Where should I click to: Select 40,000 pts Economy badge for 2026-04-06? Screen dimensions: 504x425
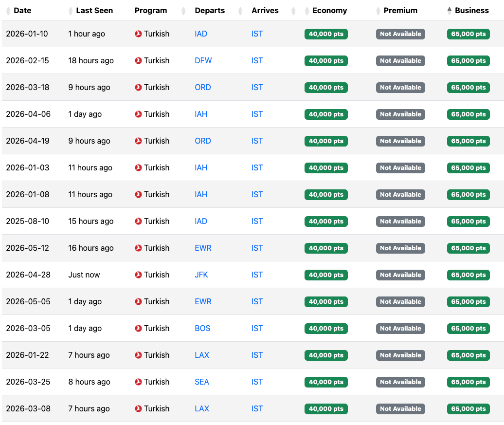[326, 114]
